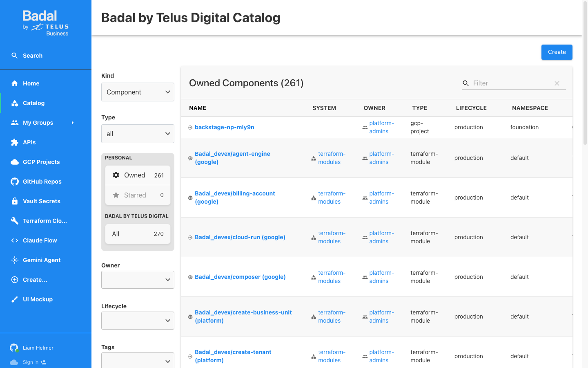Click the GCP Projects cloud icon
The width and height of the screenshot is (588, 368).
pyautogui.click(x=15, y=162)
